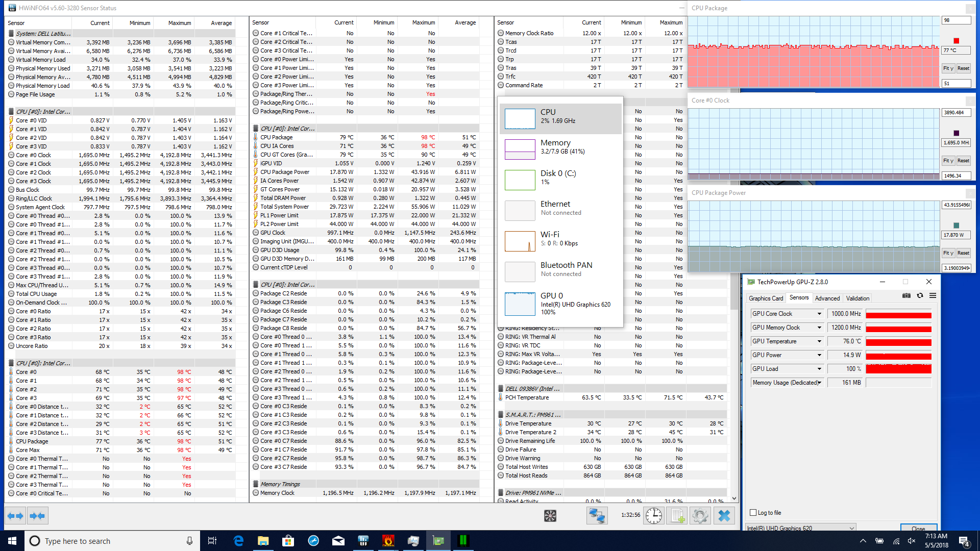The width and height of the screenshot is (980, 551).
Task: Click the reset clock icon in HWiNFO
Action: 653,516
